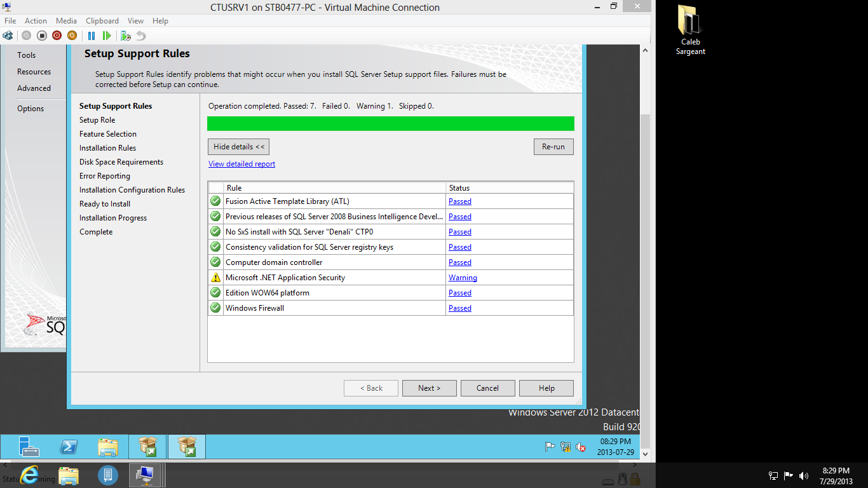Click the Snapshot toolbar icon

pos(126,36)
